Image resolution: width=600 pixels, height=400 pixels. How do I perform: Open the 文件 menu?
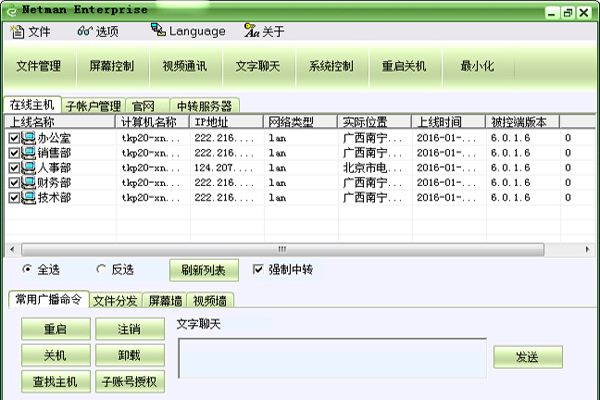[x=31, y=31]
